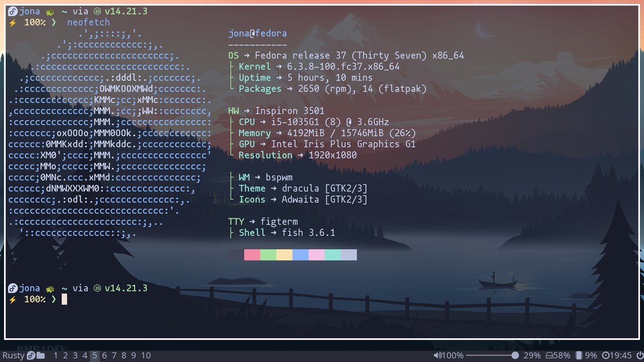Click the terminal cursor block at the prompt
The width and height of the screenshot is (644, 362).
point(64,300)
